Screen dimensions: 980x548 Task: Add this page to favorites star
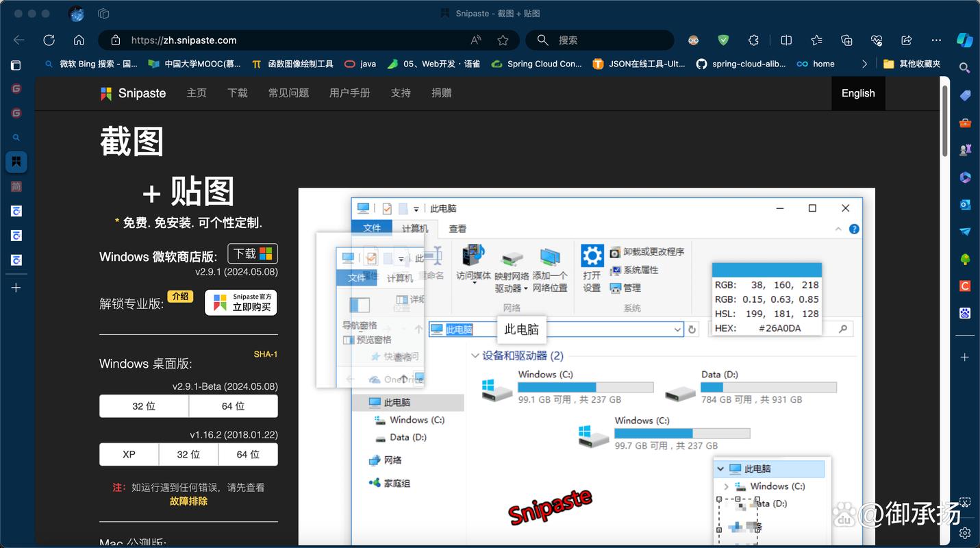tap(503, 40)
